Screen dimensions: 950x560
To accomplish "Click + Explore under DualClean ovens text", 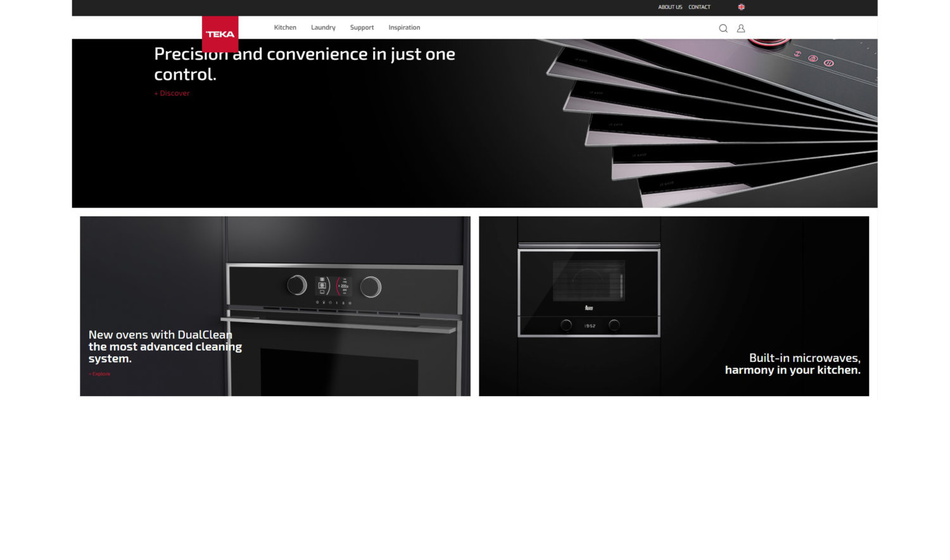I will pos(99,373).
